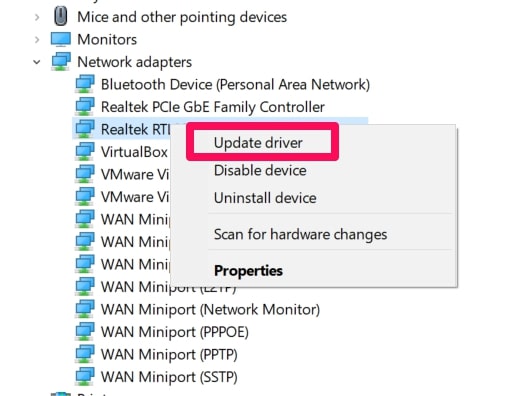Viewport: 510px width, 396px height.
Task: Click the Mice and other pointing devices icon
Action: pos(60,16)
